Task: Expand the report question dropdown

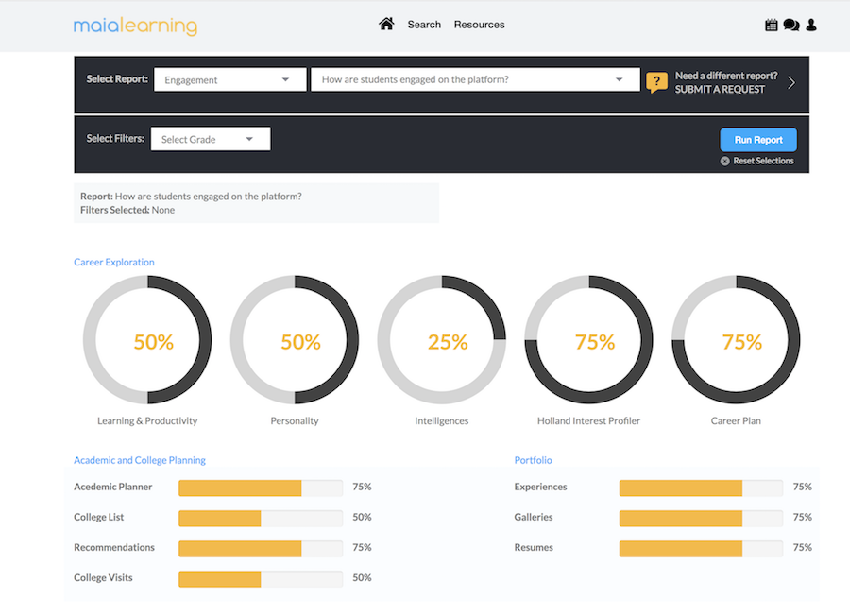Action: pyautogui.click(x=475, y=80)
